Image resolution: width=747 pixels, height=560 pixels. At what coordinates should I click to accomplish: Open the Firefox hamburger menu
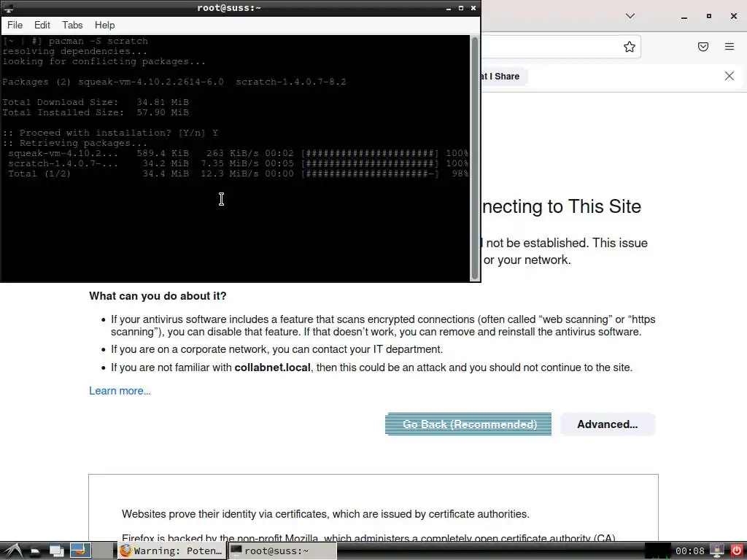tap(729, 47)
